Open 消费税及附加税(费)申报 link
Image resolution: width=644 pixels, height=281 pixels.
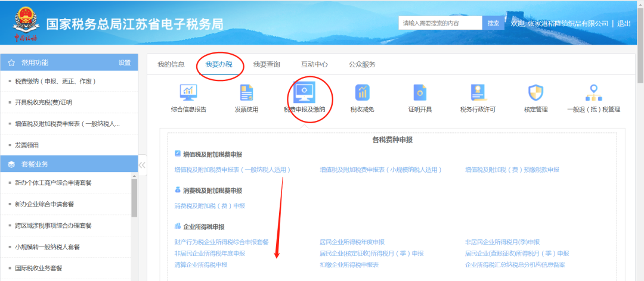coord(209,206)
